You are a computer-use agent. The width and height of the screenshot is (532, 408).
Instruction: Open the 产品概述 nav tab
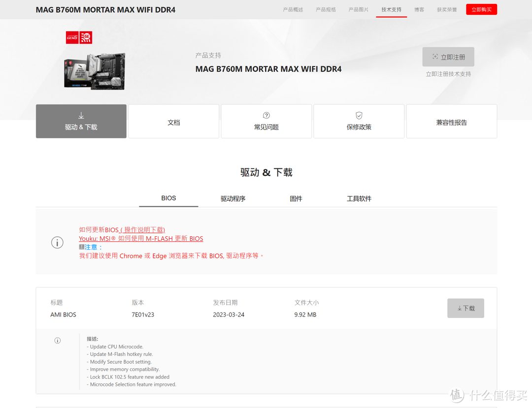tap(293, 9)
